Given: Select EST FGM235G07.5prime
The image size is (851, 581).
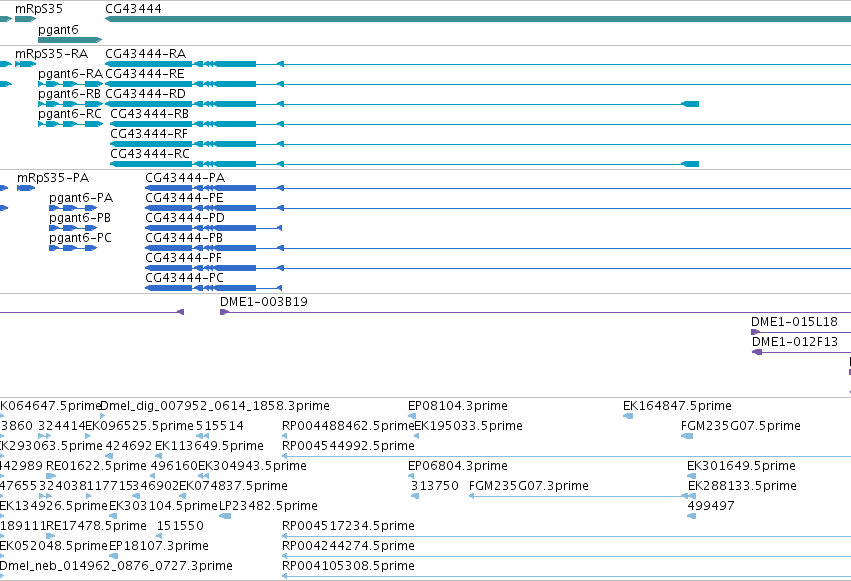Looking at the screenshot, I should (741, 426).
